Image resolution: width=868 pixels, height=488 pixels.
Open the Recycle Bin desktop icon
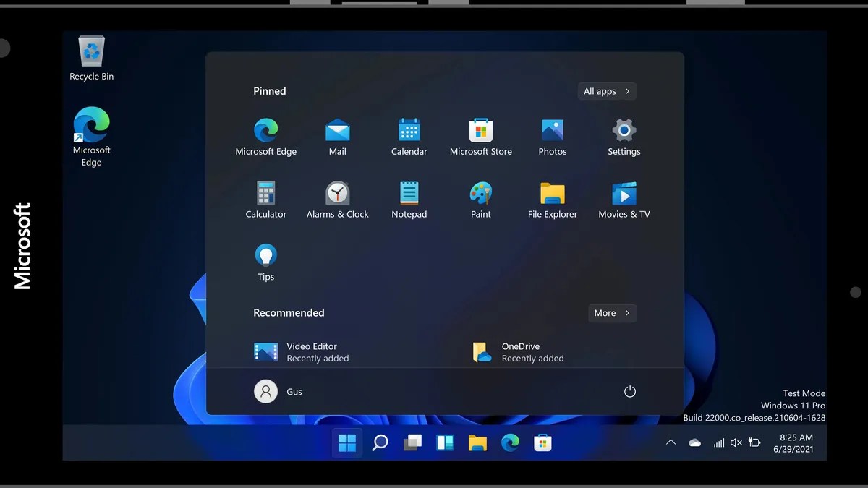point(92,59)
